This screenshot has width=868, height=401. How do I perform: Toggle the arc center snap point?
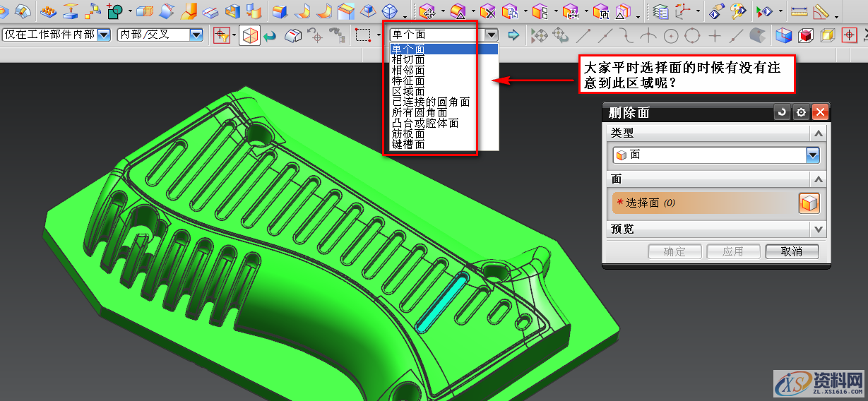coord(670,35)
